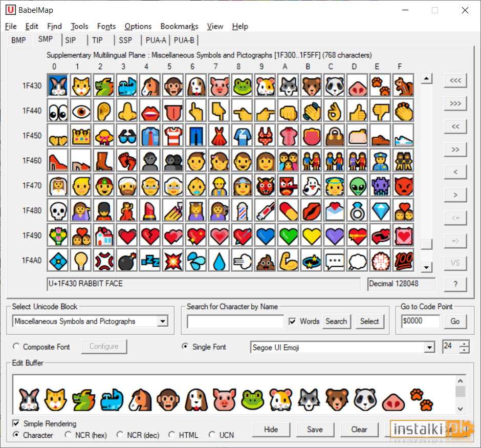The height and width of the screenshot is (448, 481).
Task: Switch to the BMP plane tab
Action: 18,40
